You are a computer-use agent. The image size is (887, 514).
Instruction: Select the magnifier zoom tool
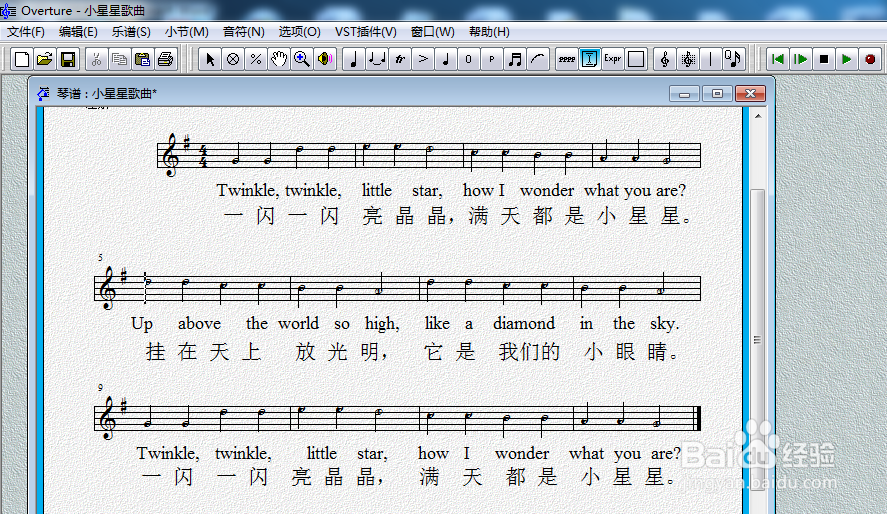[x=302, y=59]
